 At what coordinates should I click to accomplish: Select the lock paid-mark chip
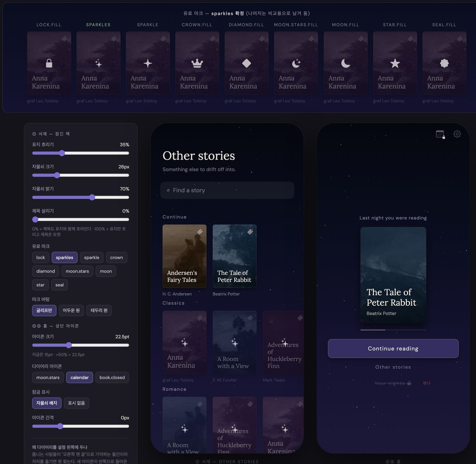[x=41, y=257]
